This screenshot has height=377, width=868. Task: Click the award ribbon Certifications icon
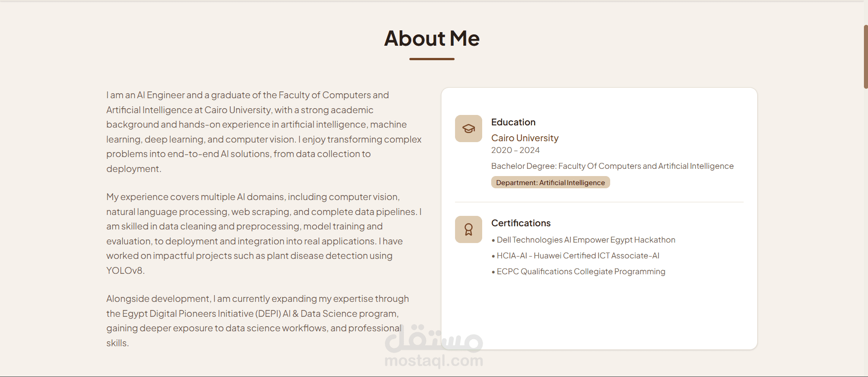click(468, 229)
